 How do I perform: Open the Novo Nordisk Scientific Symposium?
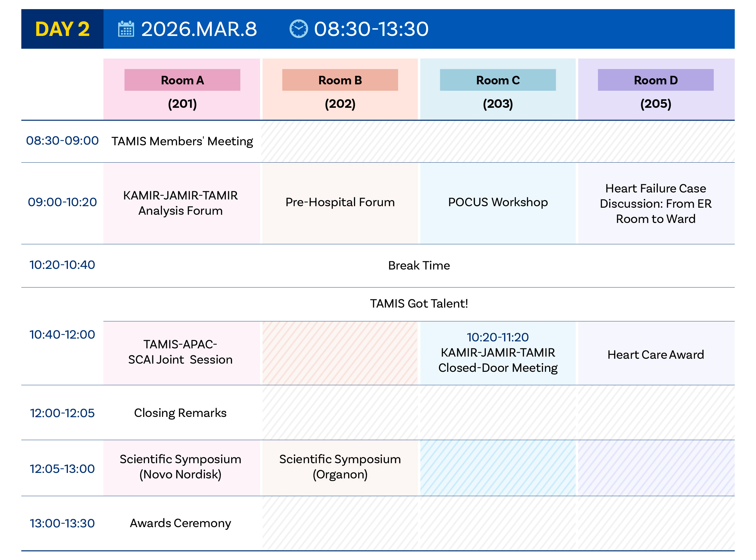coord(180,467)
